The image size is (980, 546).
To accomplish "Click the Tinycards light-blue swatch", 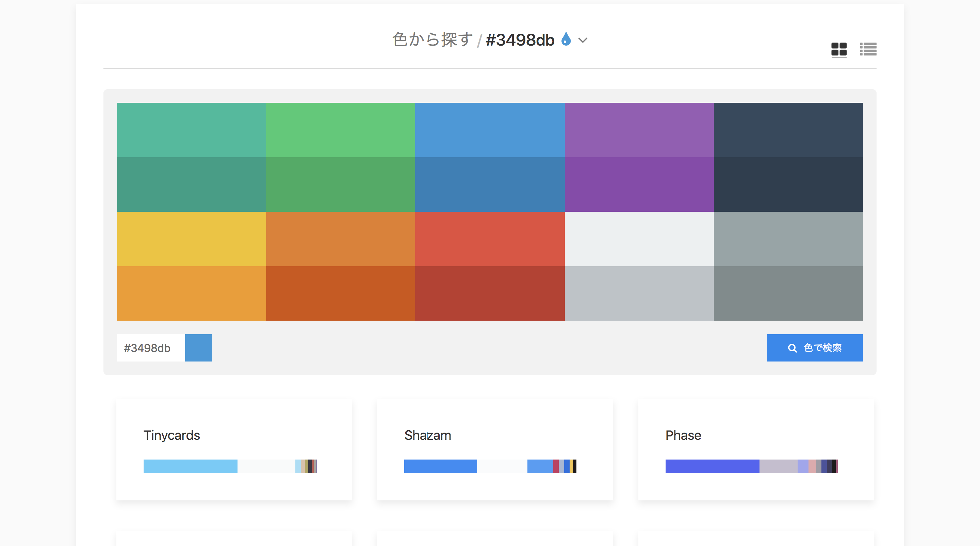I will point(191,466).
